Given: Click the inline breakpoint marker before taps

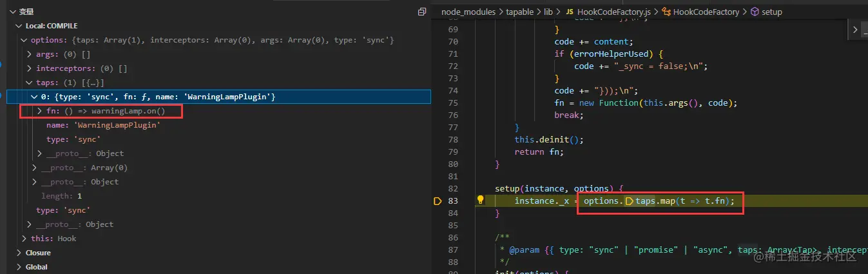Looking at the screenshot, I should coord(630,202).
